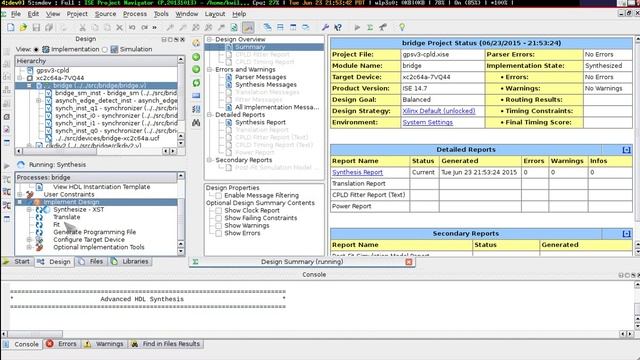Open the Project menu
This screenshot has height=360, width=640.
point(77,14)
